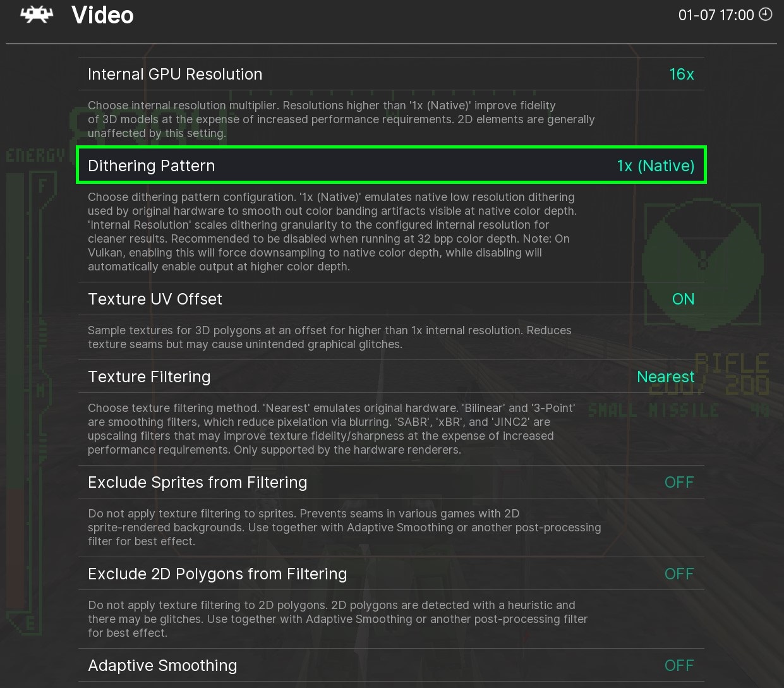Open the Dithering Pattern 1x (Native) selector
The width and height of the screenshot is (784, 688).
[656, 166]
